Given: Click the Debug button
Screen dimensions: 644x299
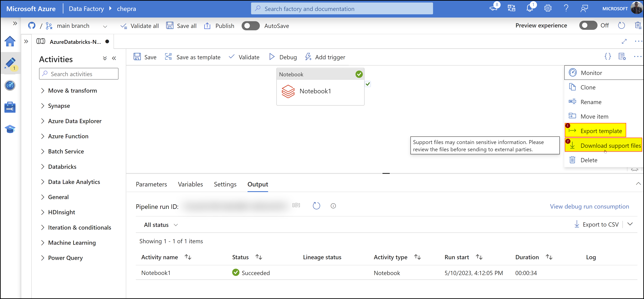Looking at the screenshot, I should 283,57.
